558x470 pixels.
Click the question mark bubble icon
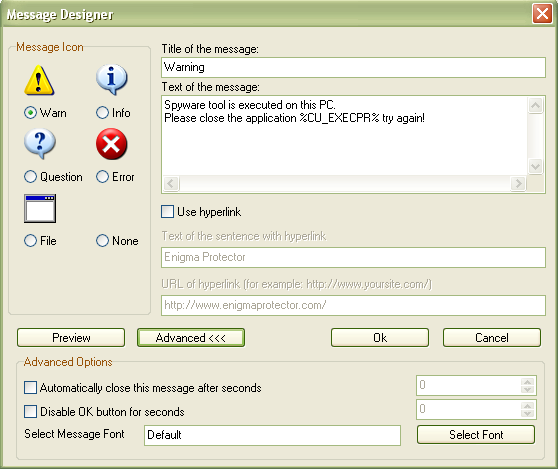[40, 143]
